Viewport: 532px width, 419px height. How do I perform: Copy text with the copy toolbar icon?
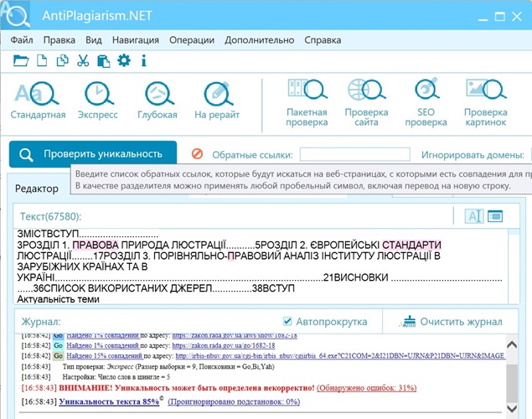point(63,60)
